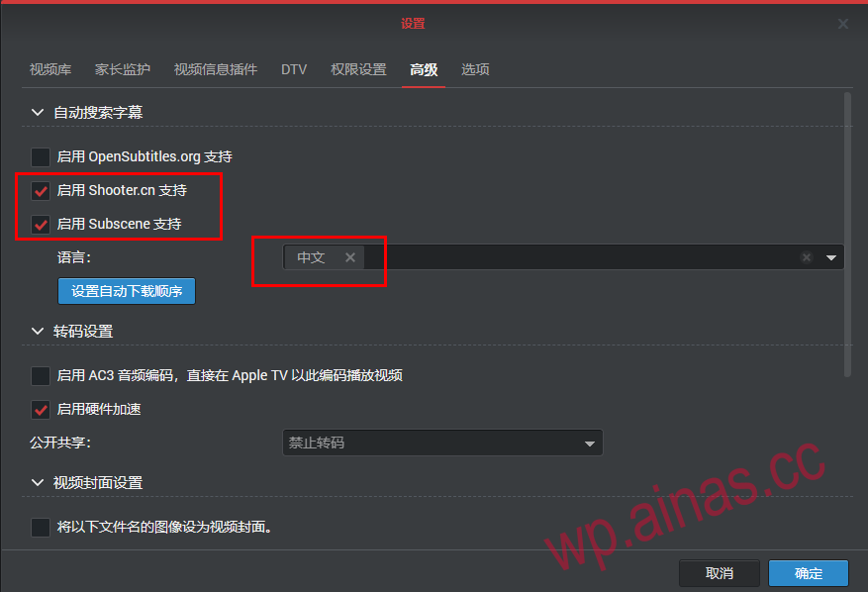Uncheck 启用 Shooter.cn 支持

point(41,191)
